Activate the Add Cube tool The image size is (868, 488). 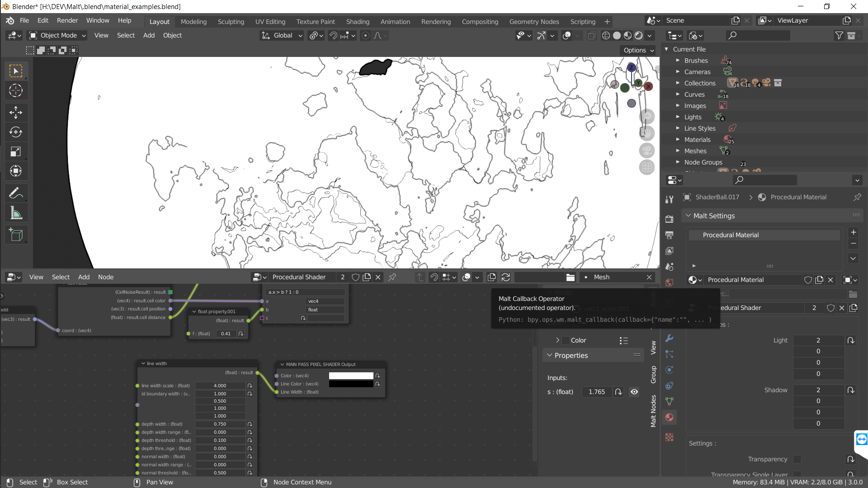[16, 235]
